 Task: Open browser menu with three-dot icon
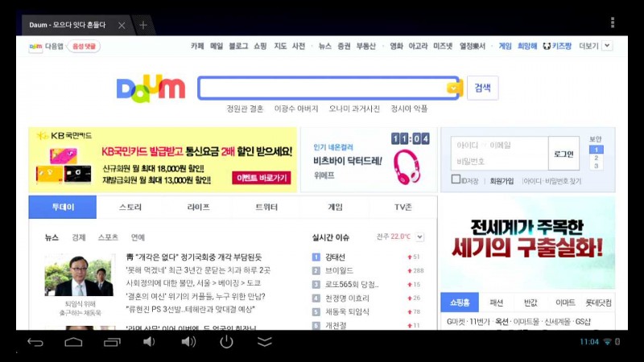(x=613, y=23)
